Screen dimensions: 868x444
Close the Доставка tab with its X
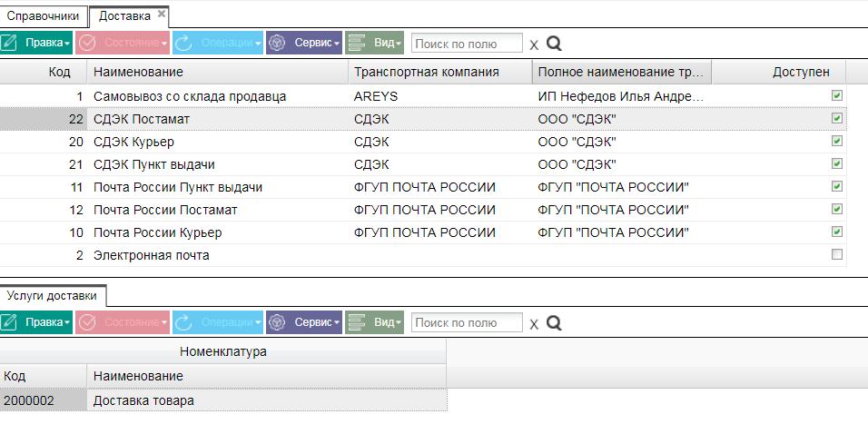162,14
